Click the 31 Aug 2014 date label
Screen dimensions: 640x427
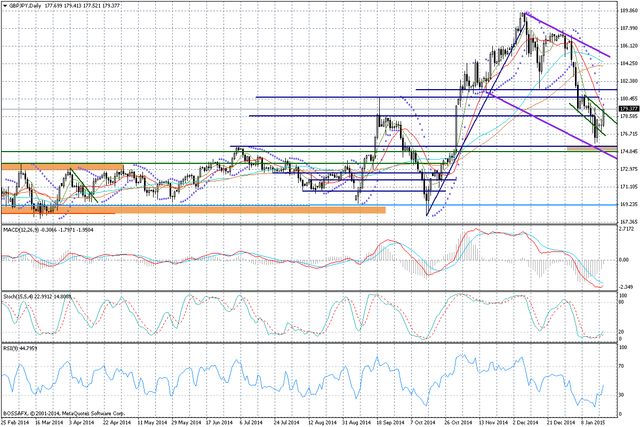pyautogui.click(x=356, y=421)
